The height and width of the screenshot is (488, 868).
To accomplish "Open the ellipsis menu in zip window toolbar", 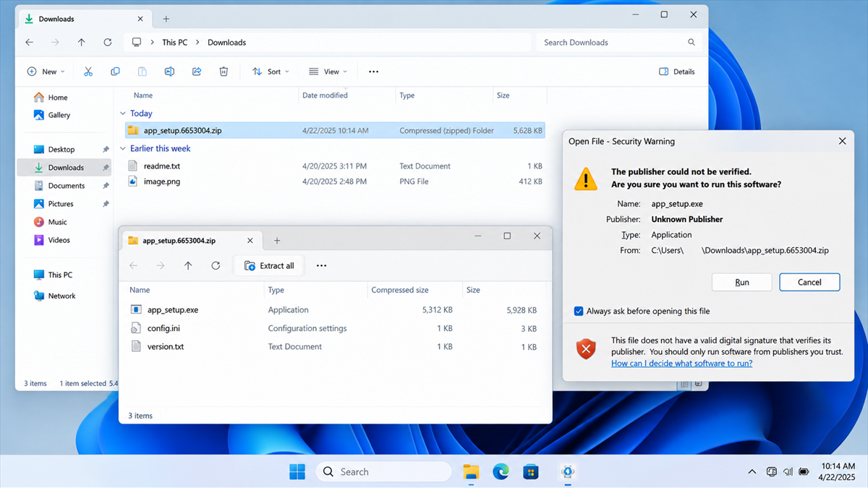I will [322, 265].
